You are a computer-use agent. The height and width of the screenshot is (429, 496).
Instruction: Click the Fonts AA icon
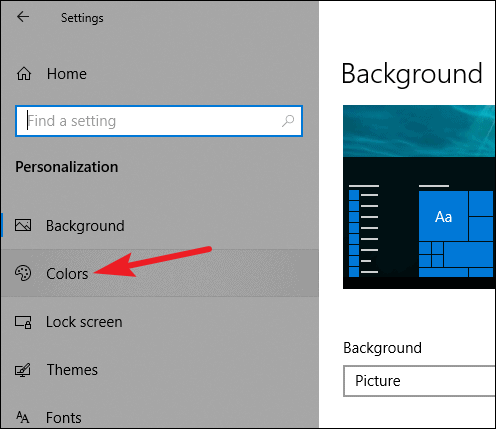tap(23, 417)
